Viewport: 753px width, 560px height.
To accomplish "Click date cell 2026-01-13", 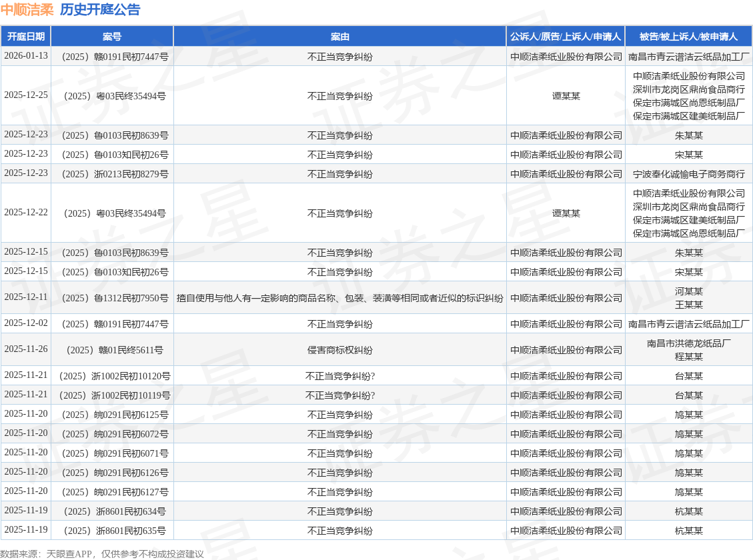I will pyautogui.click(x=26, y=55).
